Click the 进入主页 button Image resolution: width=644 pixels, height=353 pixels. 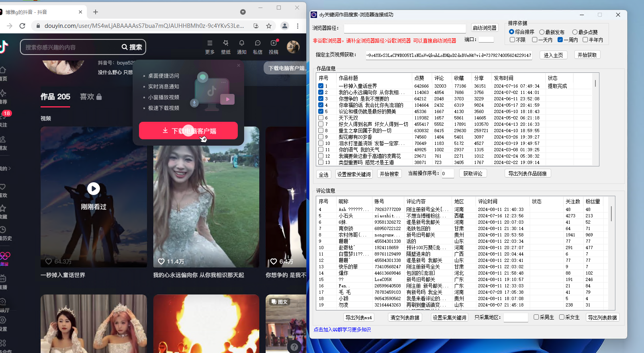[x=553, y=55]
